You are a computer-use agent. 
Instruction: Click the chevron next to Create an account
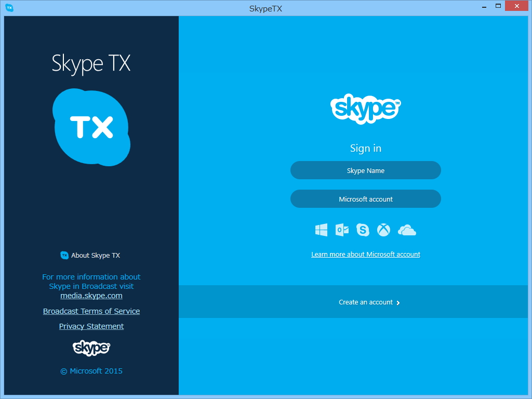398,302
